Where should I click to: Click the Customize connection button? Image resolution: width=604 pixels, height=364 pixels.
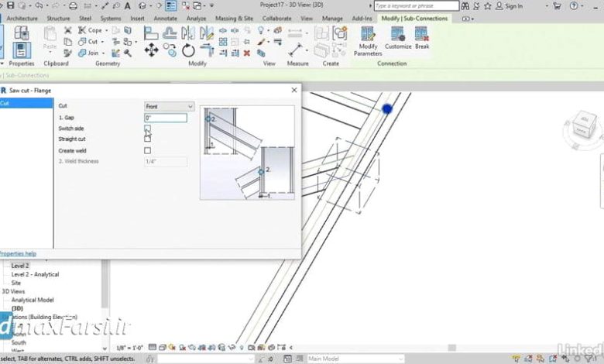pos(398,39)
